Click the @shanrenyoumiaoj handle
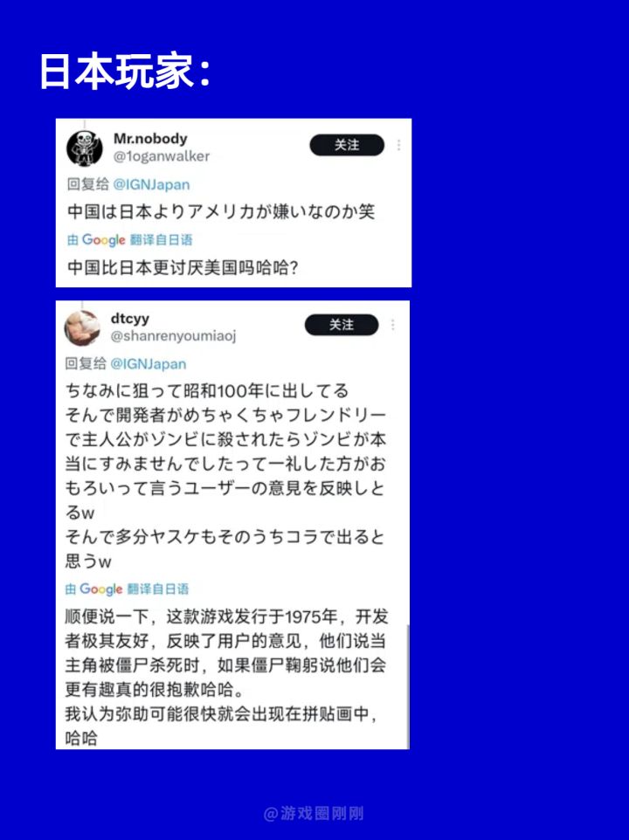 pos(173,336)
